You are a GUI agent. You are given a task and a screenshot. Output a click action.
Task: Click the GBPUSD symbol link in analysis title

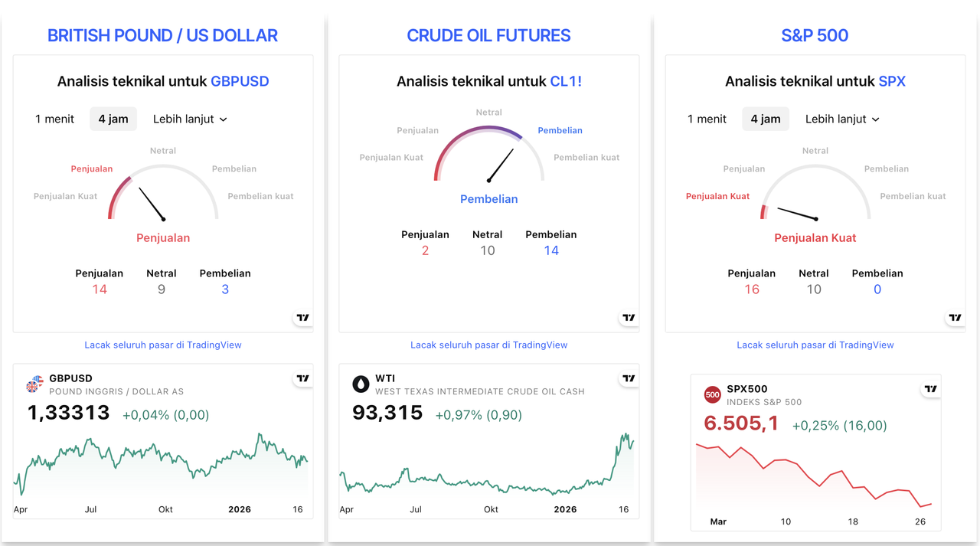tap(240, 81)
